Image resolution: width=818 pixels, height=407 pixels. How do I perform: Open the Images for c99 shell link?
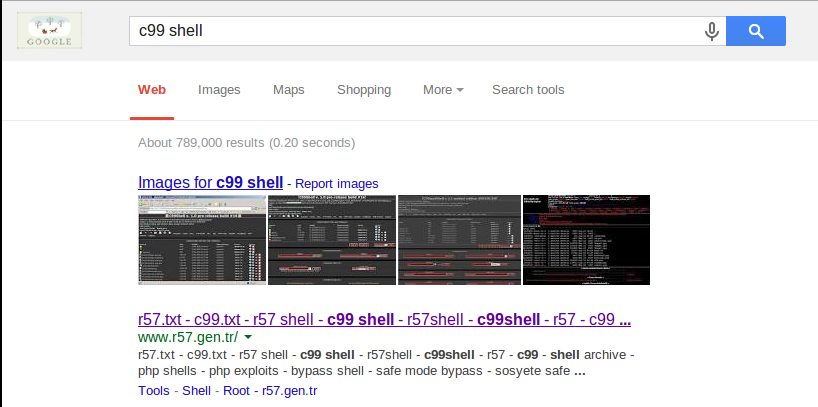point(210,183)
